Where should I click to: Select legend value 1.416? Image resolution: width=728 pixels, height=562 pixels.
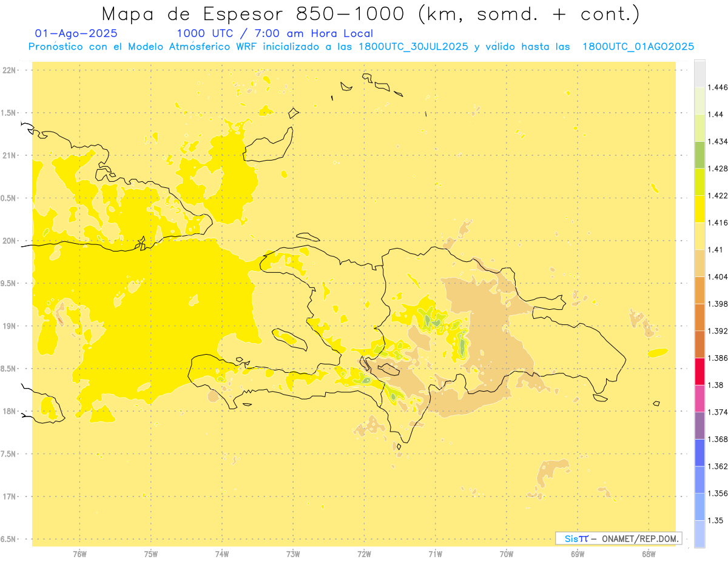717,222
